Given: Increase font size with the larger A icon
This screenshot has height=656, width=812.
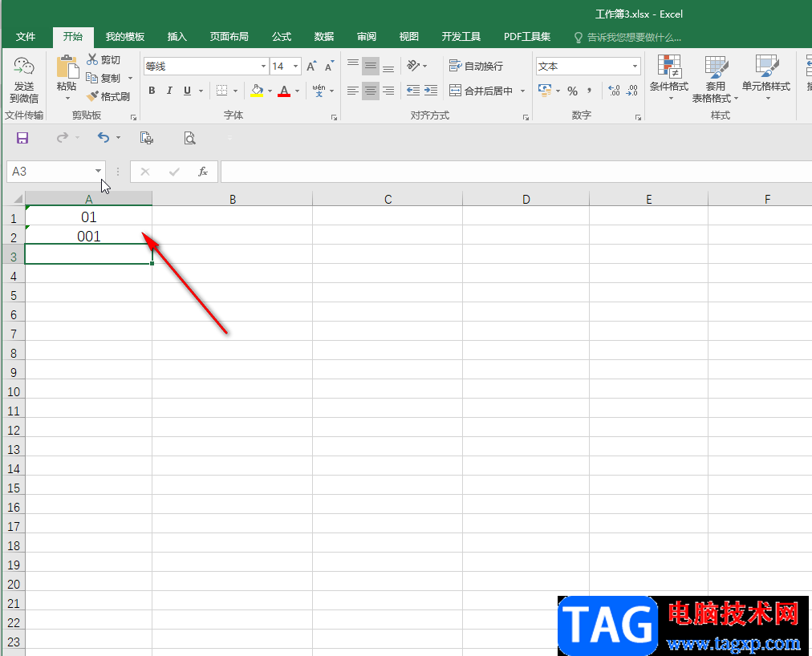Looking at the screenshot, I should [x=311, y=66].
